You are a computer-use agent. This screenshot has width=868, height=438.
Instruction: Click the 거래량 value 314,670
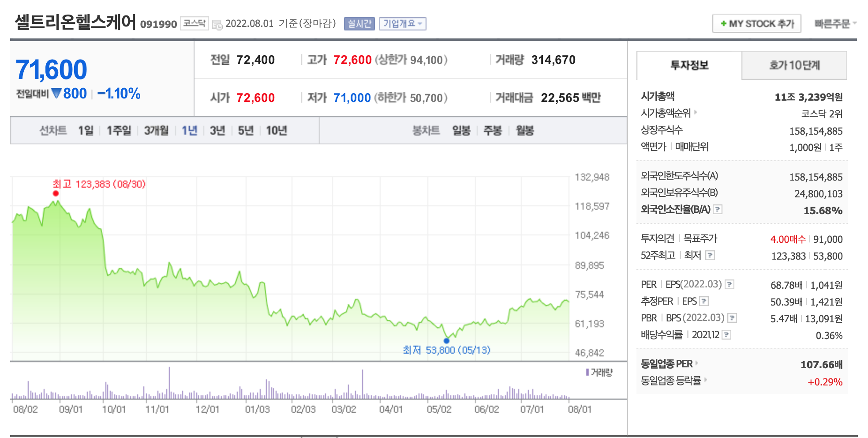point(553,60)
